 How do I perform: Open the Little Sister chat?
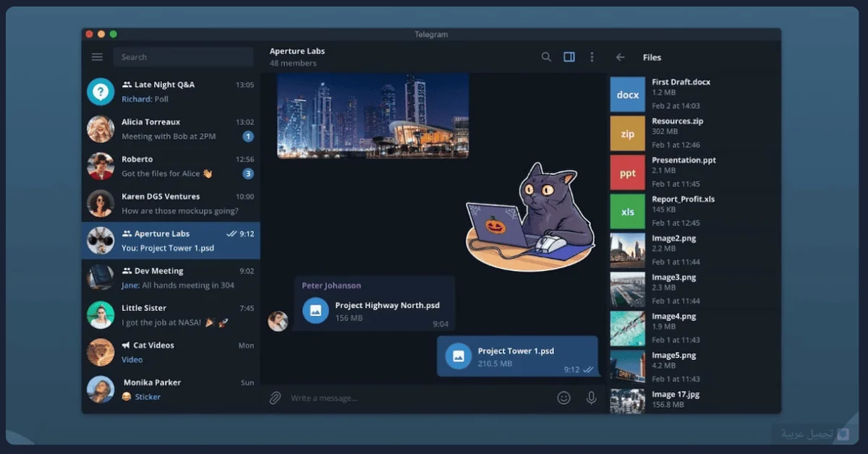(x=171, y=315)
